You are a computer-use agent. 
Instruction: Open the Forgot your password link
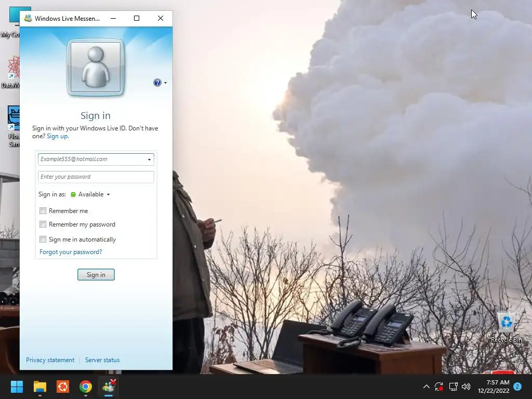click(x=71, y=252)
